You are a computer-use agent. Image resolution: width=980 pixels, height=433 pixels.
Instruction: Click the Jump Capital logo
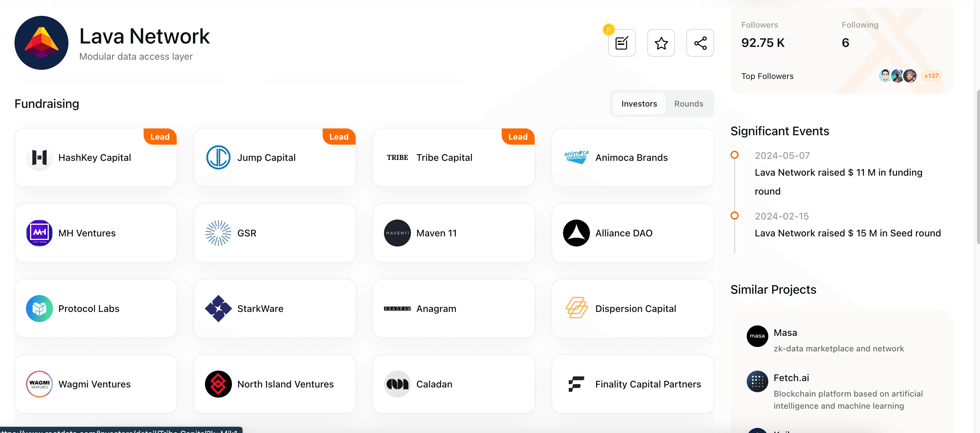(218, 157)
